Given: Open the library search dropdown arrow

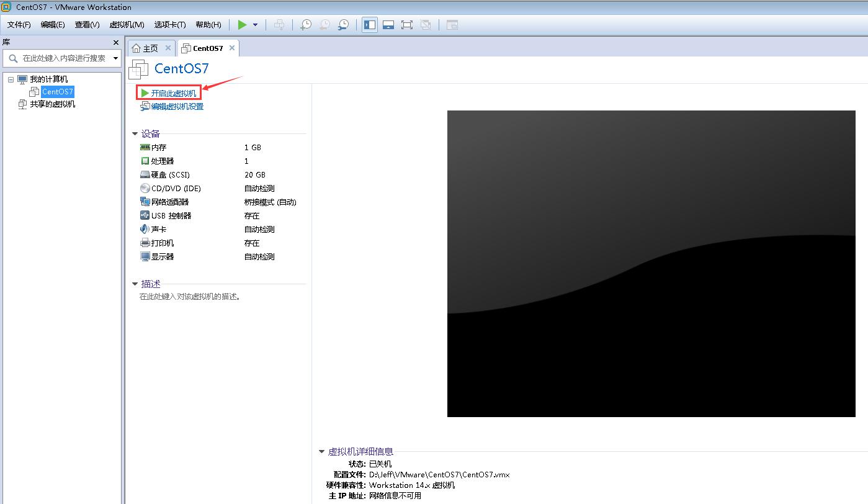Looking at the screenshot, I should (116, 58).
